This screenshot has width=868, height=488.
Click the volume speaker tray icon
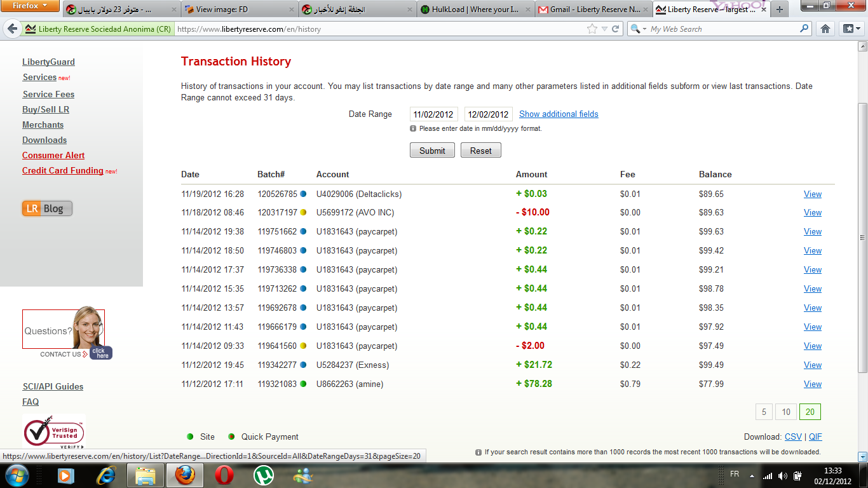(782, 475)
